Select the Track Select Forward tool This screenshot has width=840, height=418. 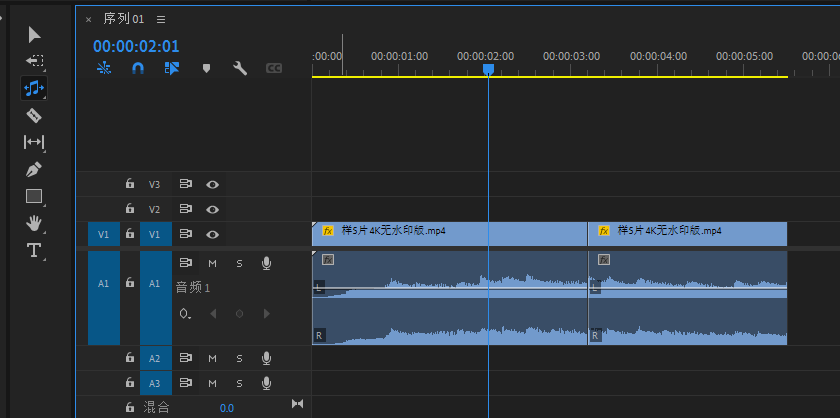[x=34, y=61]
